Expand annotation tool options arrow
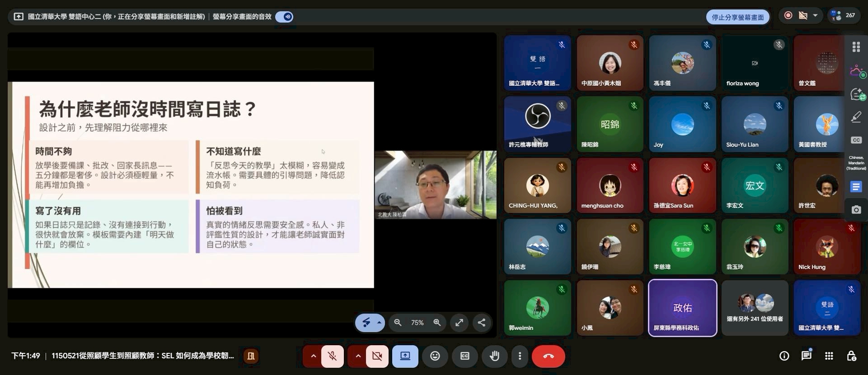868x375 pixels. click(x=380, y=323)
